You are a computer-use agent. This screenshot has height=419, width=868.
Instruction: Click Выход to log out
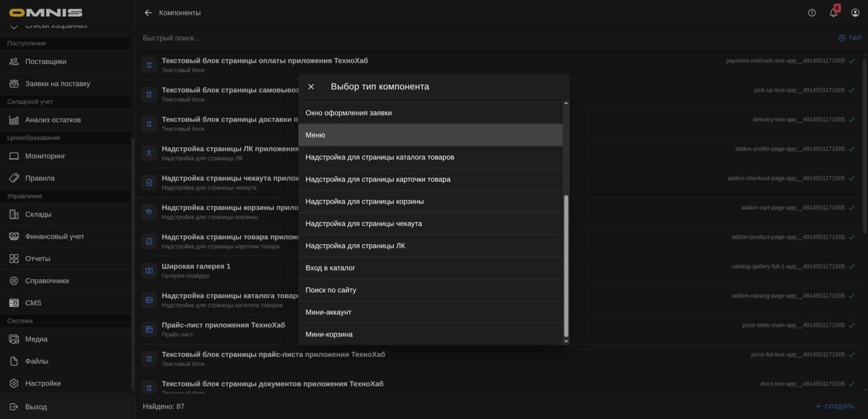tap(36, 407)
